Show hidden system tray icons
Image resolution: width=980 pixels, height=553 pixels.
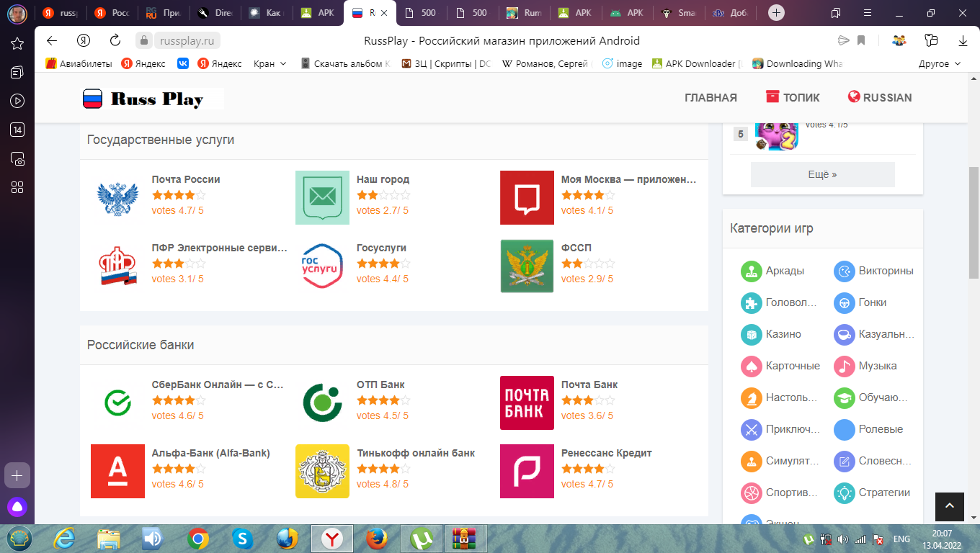pyautogui.click(x=793, y=539)
